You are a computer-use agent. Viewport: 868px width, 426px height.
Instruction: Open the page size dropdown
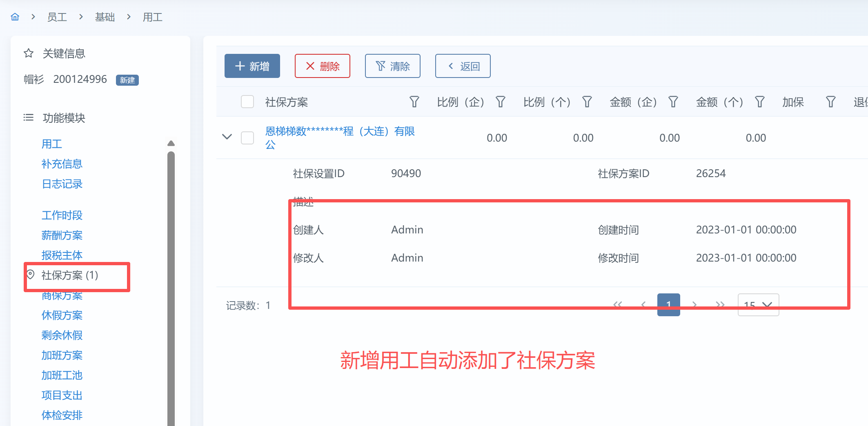[x=758, y=305]
